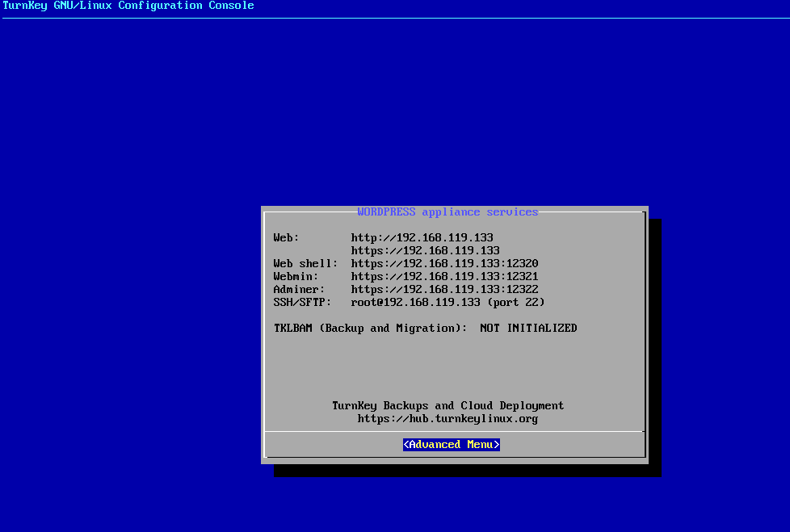
Task: Click the Adminer URL ending in 12322
Action: click(444, 289)
